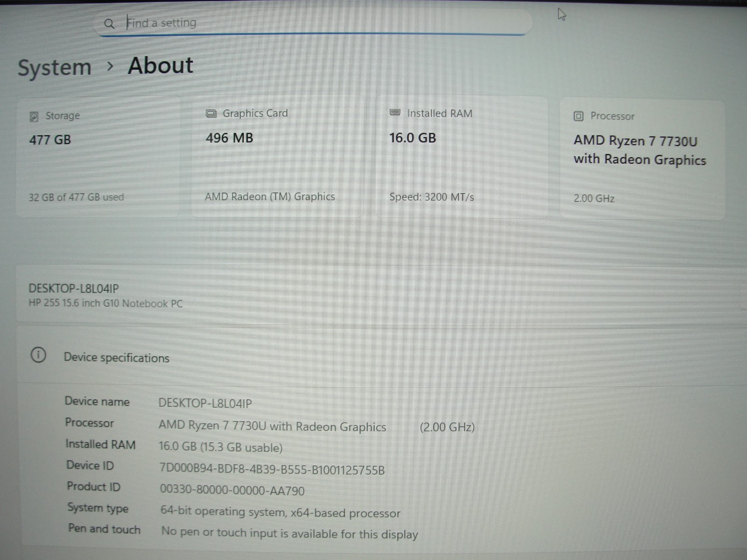Image resolution: width=747 pixels, height=560 pixels.
Task: Click the Device ID row label
Action: point(90,465)
